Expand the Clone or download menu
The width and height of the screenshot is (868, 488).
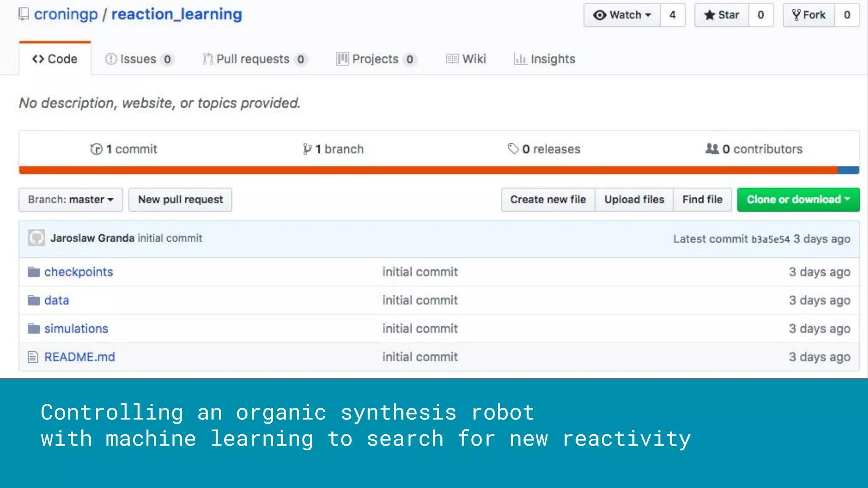tap(798, 200)
